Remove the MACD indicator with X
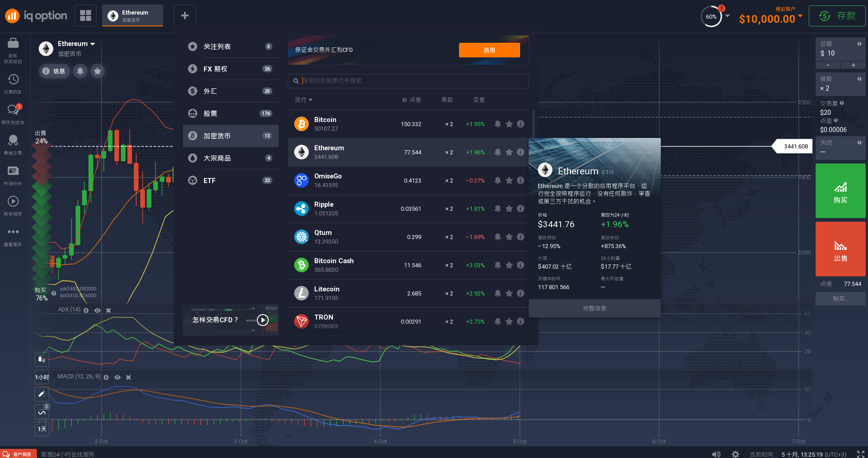The width and height of the screenshot is (868, 458). point(128,377)
